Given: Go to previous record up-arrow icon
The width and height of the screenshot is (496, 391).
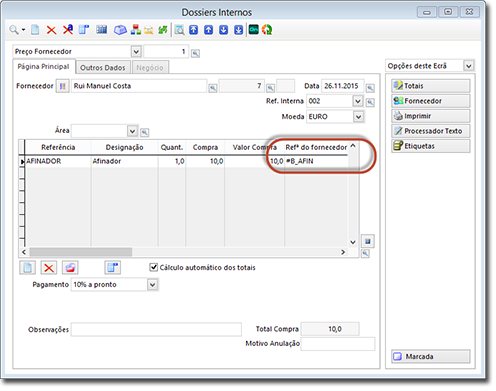Looking at the screenshot, I should point(209,30).
